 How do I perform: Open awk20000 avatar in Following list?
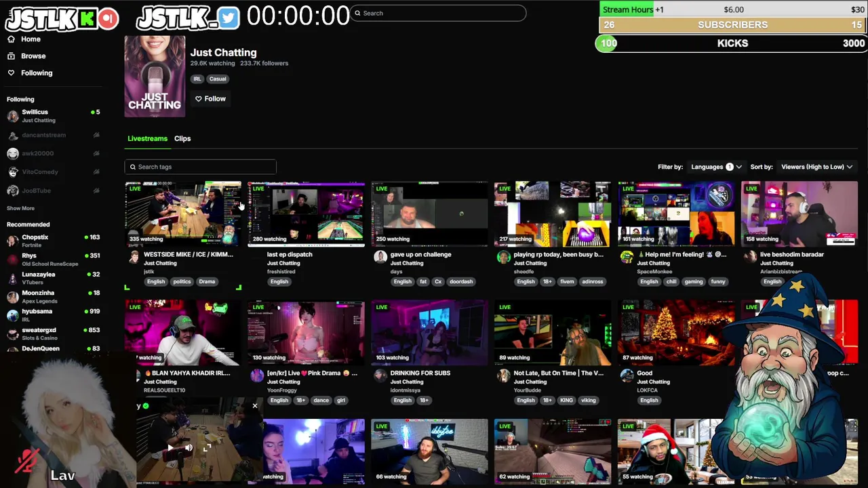pos(12,153)
